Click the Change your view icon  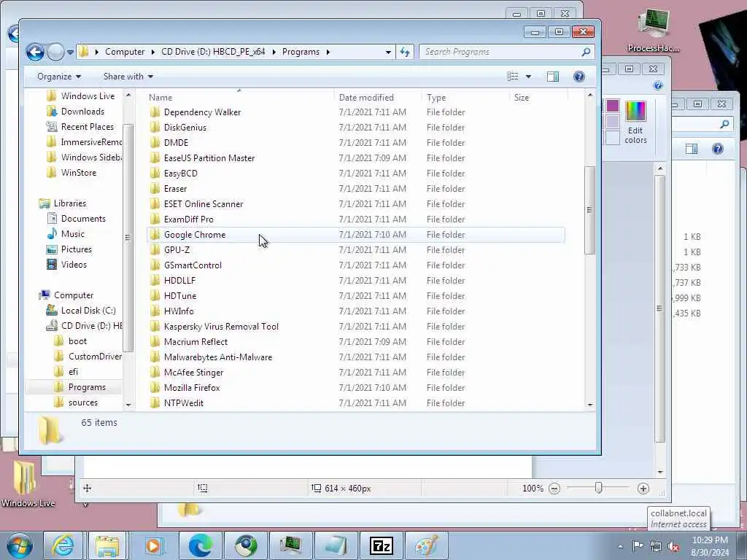click(513, 77)
